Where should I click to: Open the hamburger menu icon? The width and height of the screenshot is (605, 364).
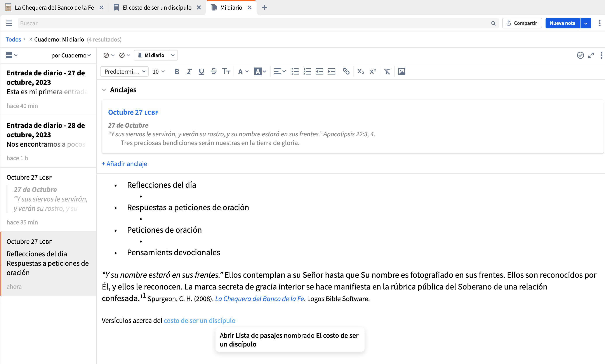(x=9, y=23)
